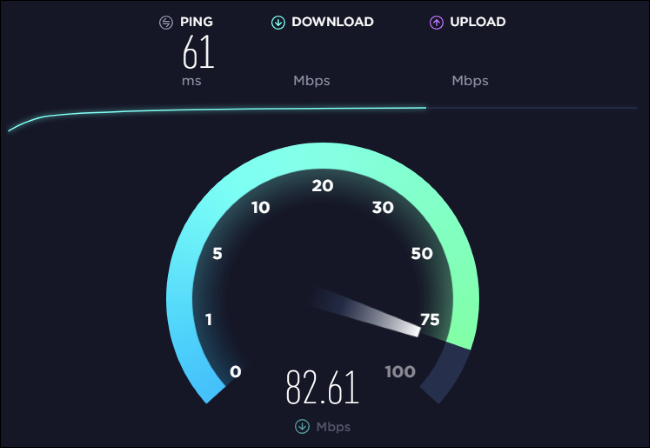Viewport: 650px width, 448px height.
Task: Click the 50 mark on the gauge
Action: 422,253
